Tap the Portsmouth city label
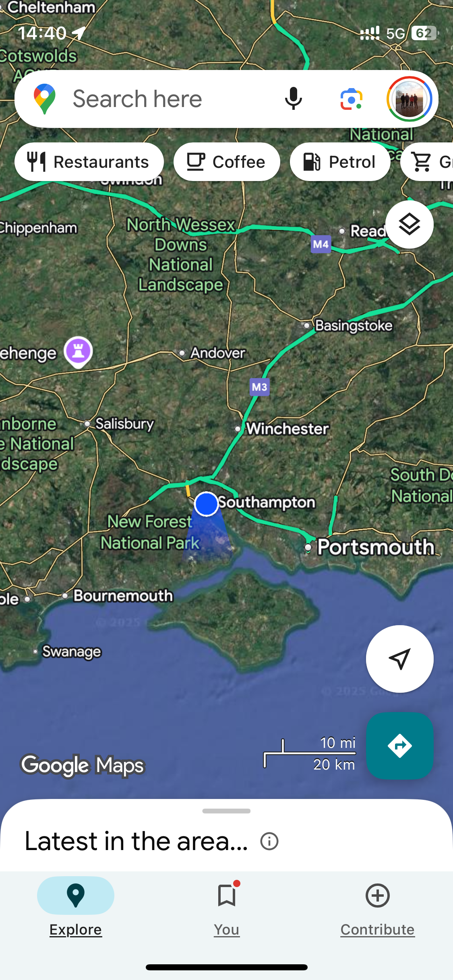This screenshot has width=453, height=980. tap(376, 547)
